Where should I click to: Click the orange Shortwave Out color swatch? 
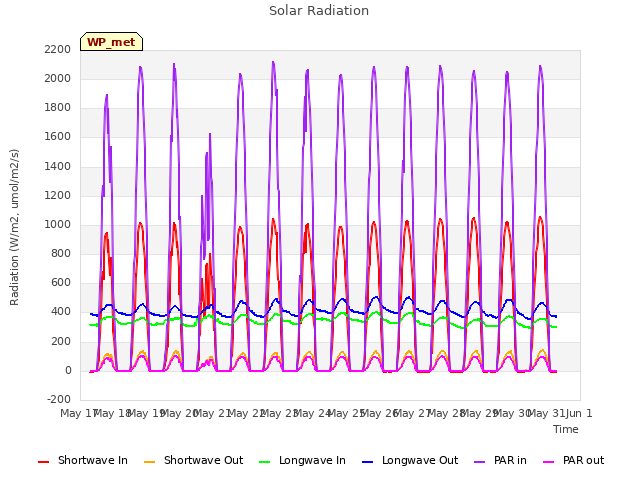(x=149, y=462)
